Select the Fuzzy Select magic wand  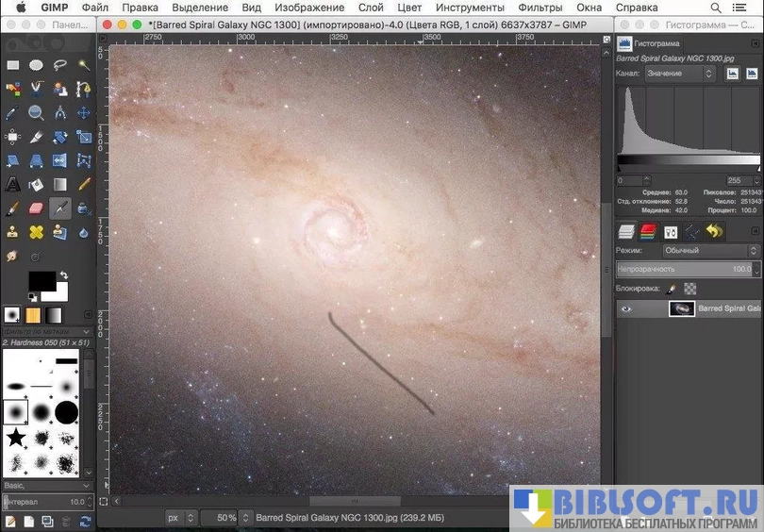(x=84, y=65)
